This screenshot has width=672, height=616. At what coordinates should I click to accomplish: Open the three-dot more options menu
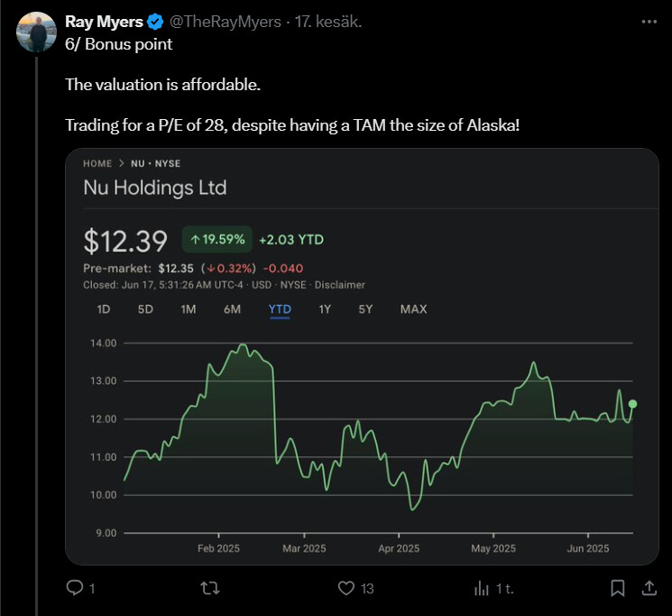click(x=649, y=21)
